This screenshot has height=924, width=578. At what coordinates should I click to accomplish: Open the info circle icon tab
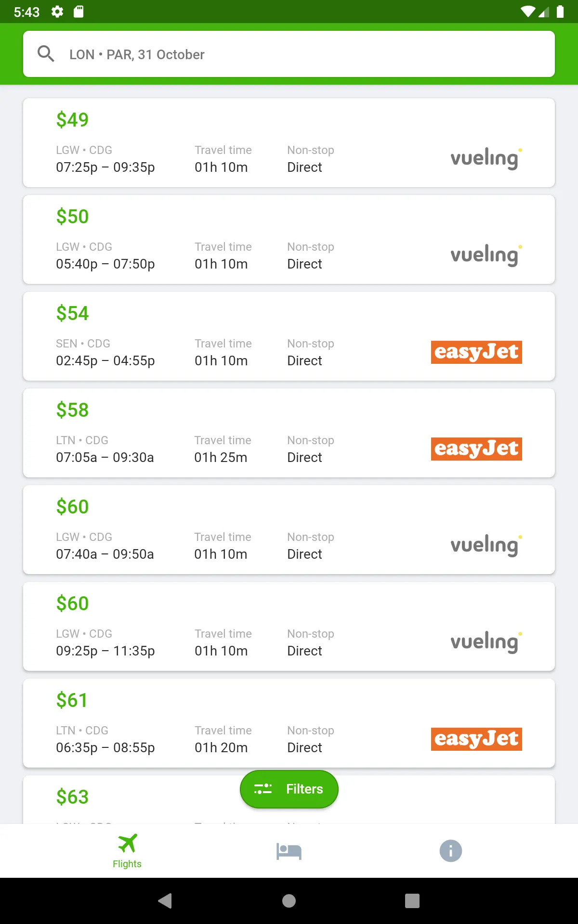click(451, 851)
